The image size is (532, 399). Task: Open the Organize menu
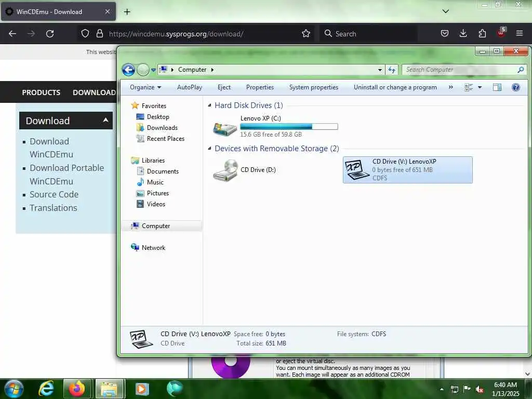pyautogui.click(x=145, y=87)
